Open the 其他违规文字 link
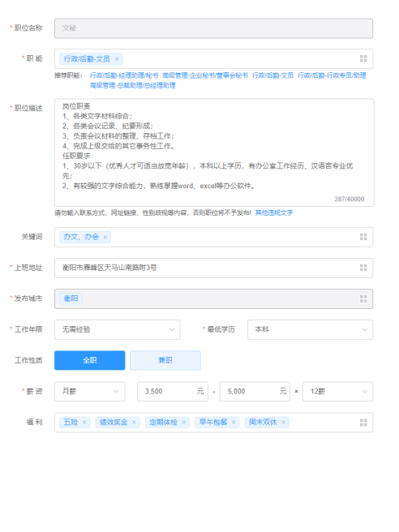The width and height of the screenshot is (399, 532). [x=274, y=212]
